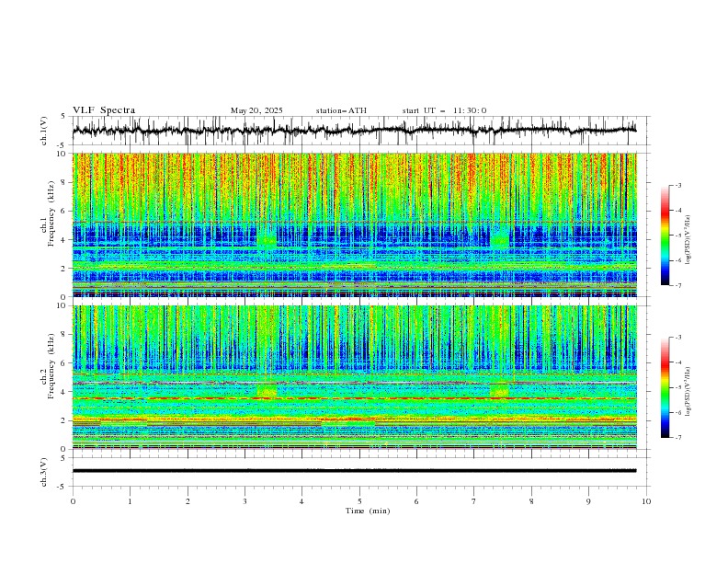Click the '6' kHz tick on ch.2 axis

click(65, 363)
